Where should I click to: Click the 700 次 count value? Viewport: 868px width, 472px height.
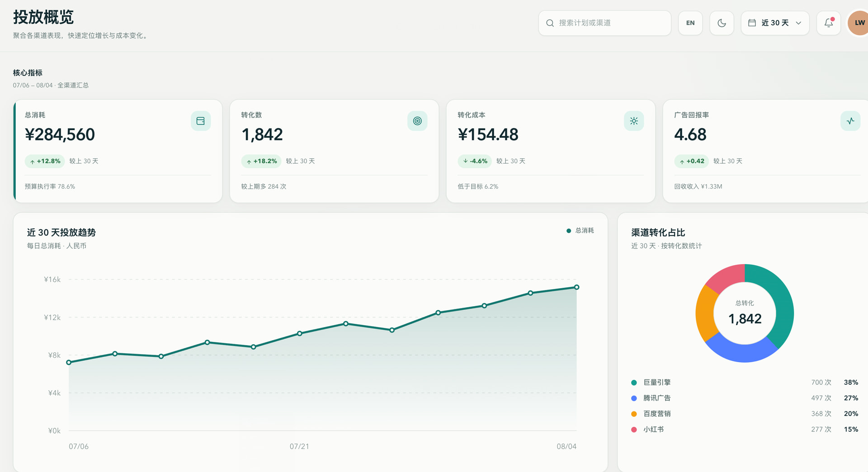tap(821, 383)
